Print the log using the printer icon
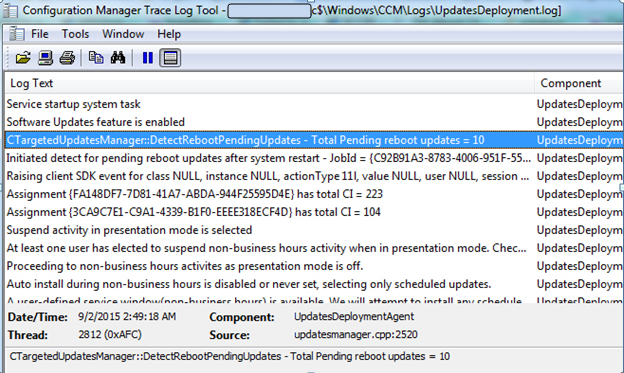624x373 pixels. point(67,58)
